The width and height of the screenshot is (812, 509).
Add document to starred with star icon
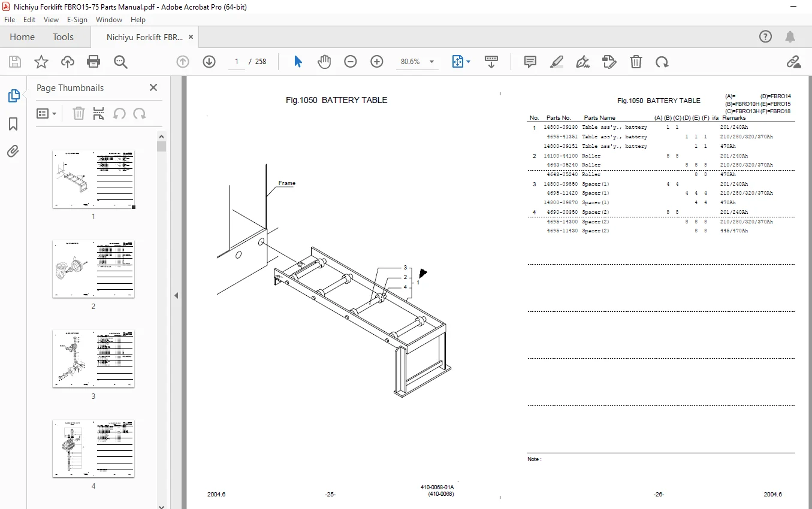coord(41,62)
